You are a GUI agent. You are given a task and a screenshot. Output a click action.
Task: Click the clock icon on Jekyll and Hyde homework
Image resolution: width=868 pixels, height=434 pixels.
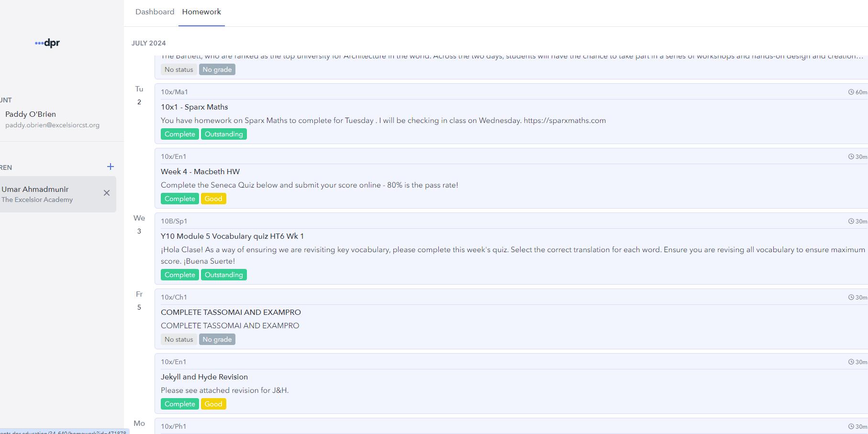[x=851, y=362]
